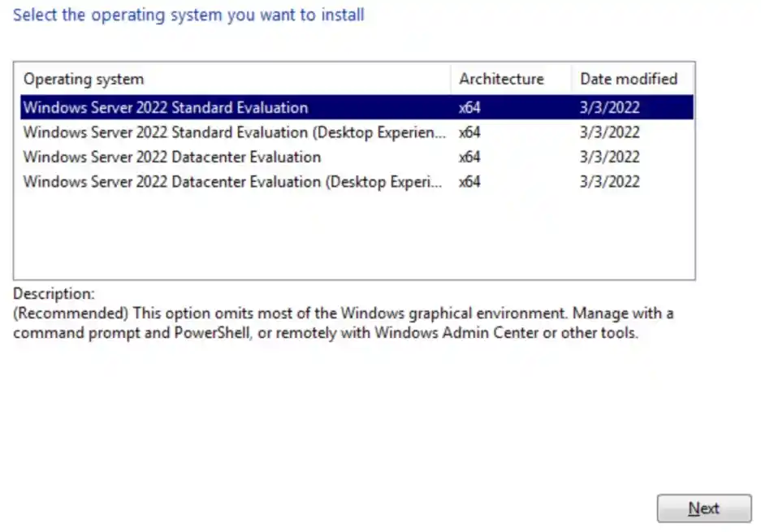761x532 pixels.
Task: Click the 3/3/2022 date in the highlighted row
Action: coord(609,107)
